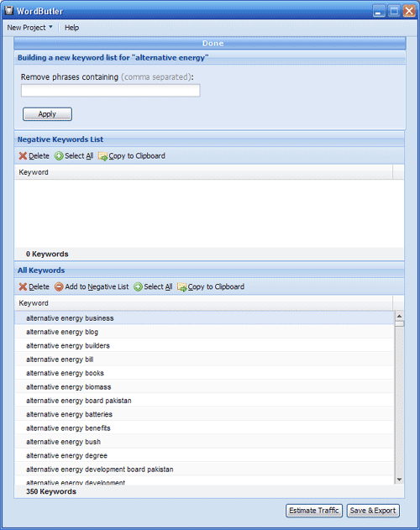Select keyword "alternative energy development board pakistan"

[204, 470]
